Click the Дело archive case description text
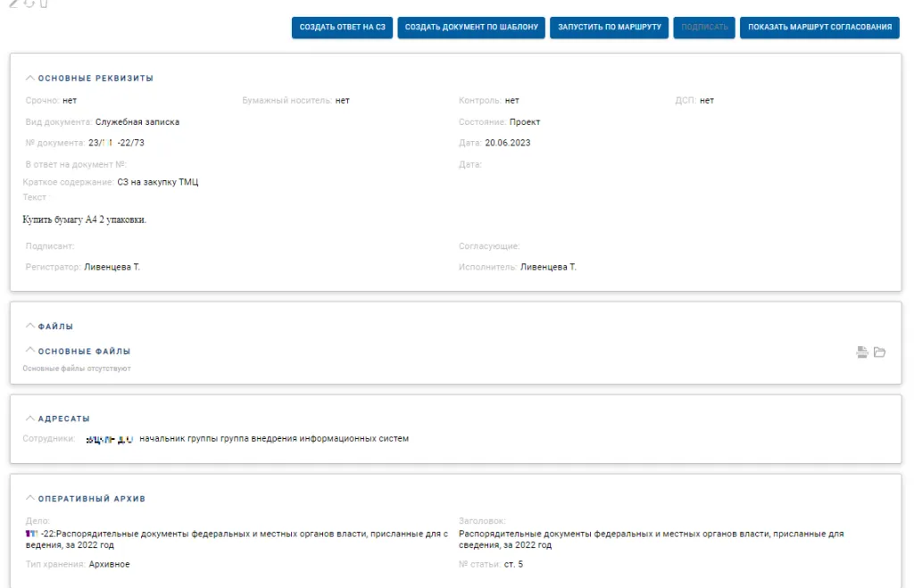 point(237,539)
